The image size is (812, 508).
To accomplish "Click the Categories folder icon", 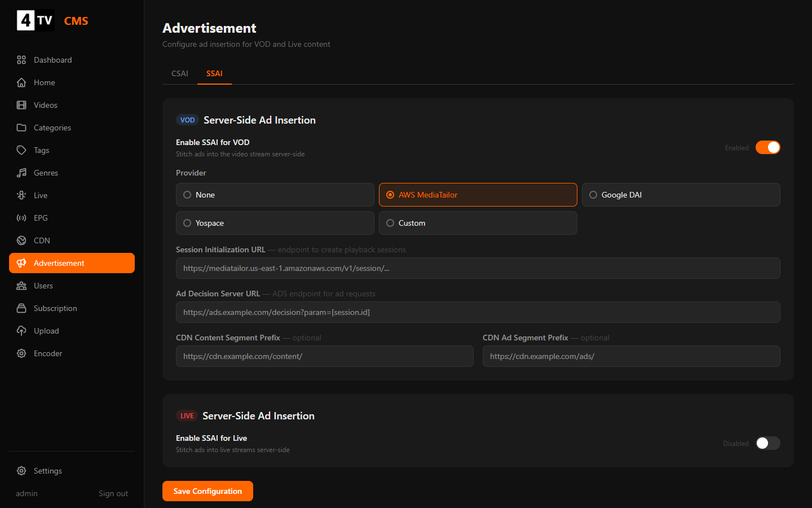I will 21,128.
